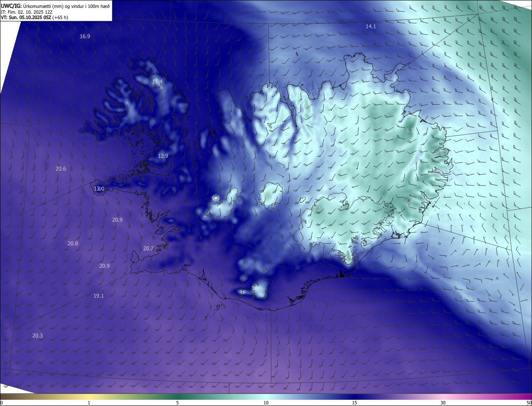Screen dimensions: 532x406
Task: Click the color scale tick labeled 5
Action: click(177, 403)
